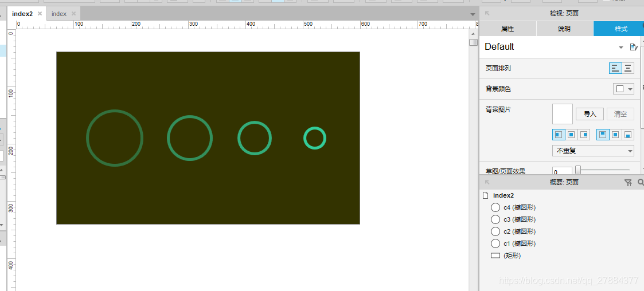
Task: Click the 草图/页面效果 slider handle
Action: coord(578,170)
